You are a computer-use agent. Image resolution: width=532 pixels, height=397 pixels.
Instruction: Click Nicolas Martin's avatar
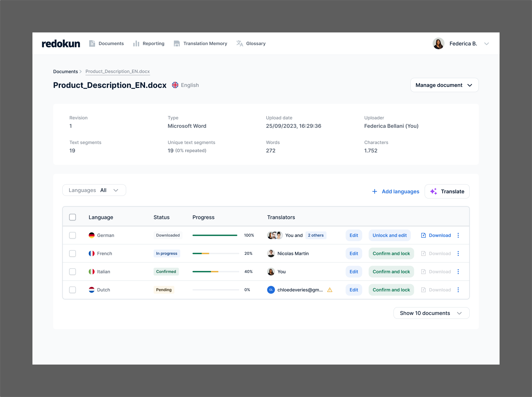pyautogui.click(x=271, y=253)
